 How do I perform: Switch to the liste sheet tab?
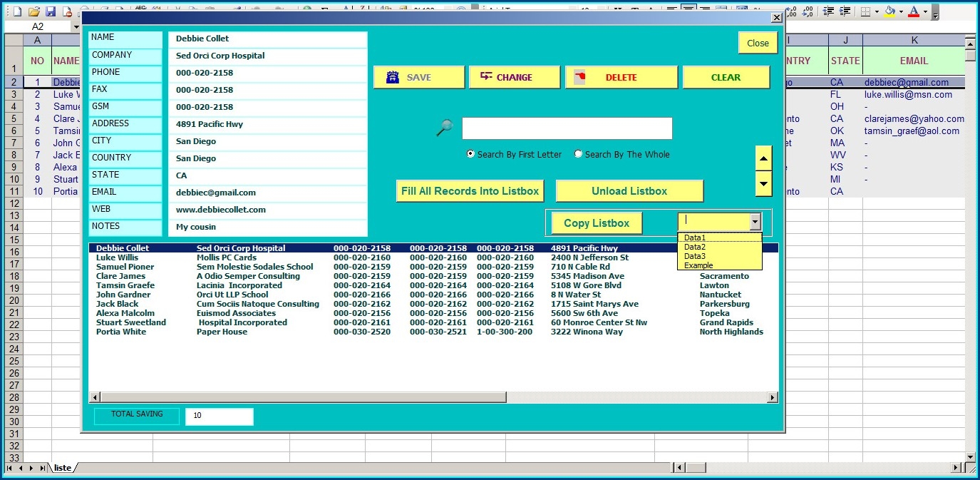pyautogui.click(x=63, y=468)
